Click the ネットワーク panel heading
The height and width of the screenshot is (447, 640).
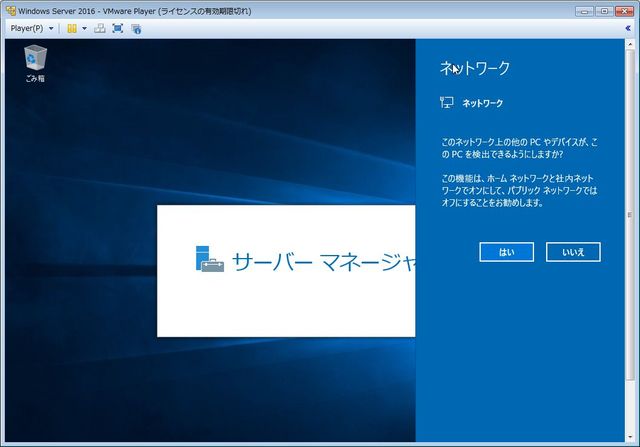tap(475, 68)
